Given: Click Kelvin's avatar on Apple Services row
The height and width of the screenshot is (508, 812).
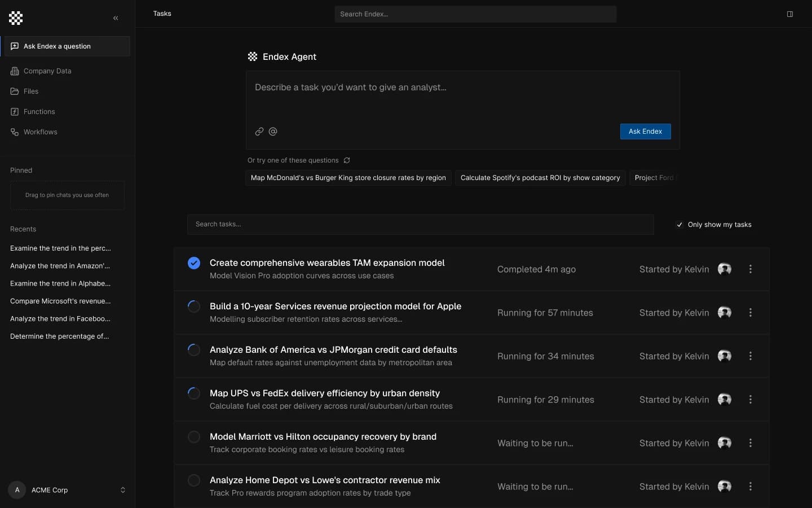Looking at the screenshot, I should point(725,313).
